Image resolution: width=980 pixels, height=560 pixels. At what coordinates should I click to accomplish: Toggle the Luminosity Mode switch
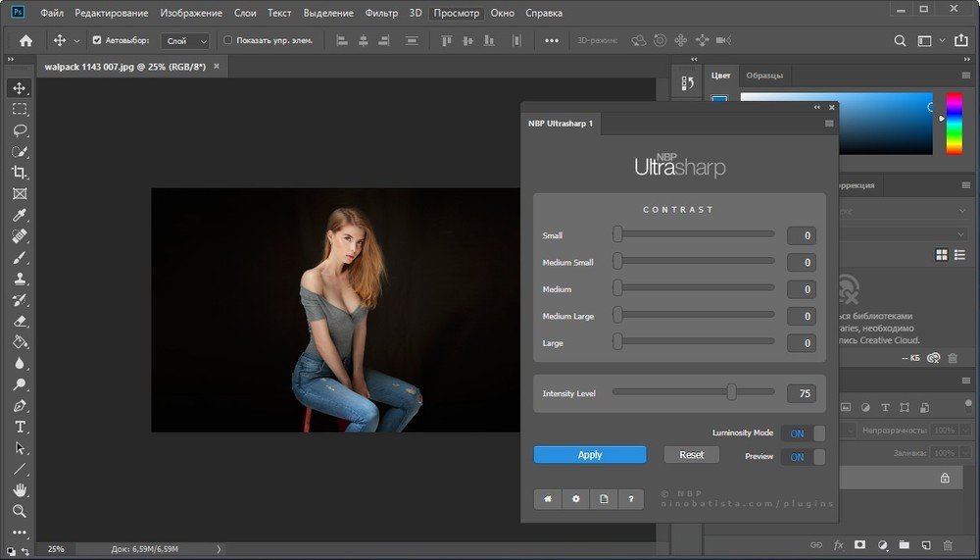point(803,433)
